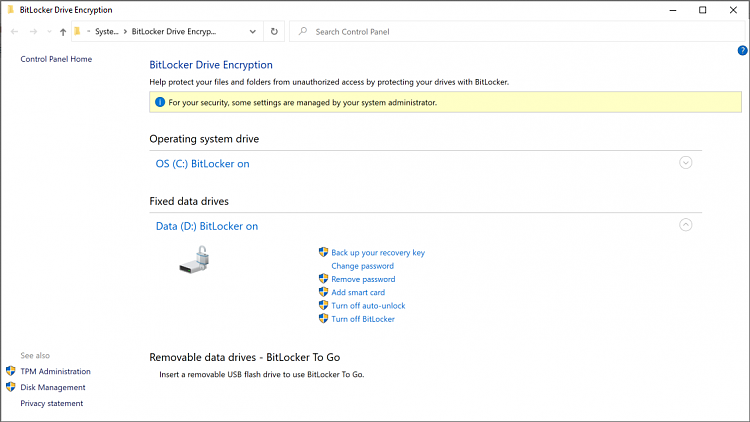The width and height of the screenshot is (750, 422).
Task: Open the address bar history dropdown
Action: click(253, 32)
